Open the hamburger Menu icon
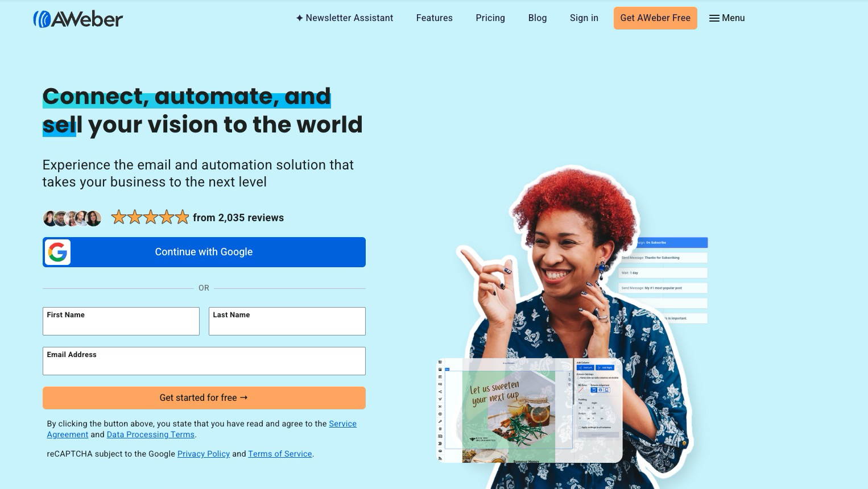Viewport: 868px width, 489px height. [x=714, y=18]
